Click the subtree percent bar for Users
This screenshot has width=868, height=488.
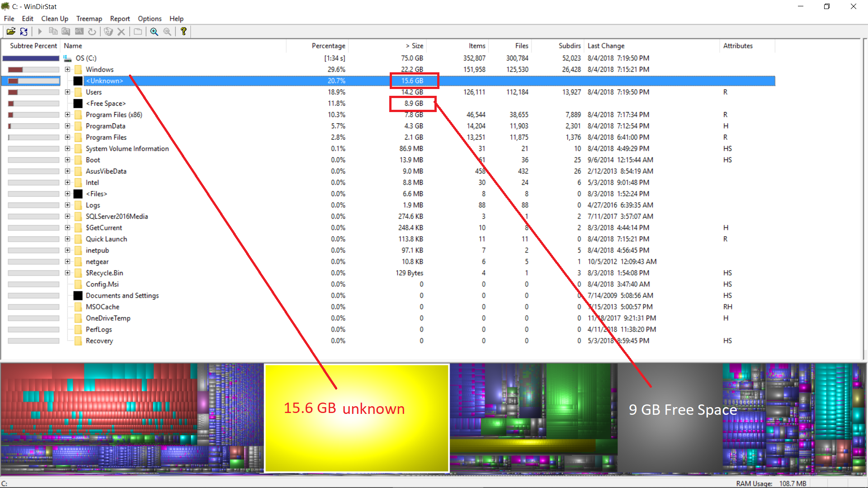coord(33,92)
